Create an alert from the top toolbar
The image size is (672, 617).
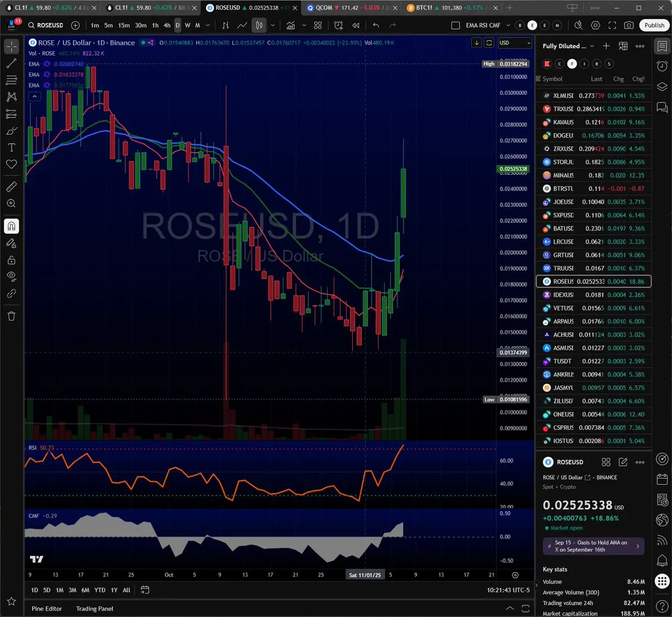pyautogui.click(x=338, y=25)
